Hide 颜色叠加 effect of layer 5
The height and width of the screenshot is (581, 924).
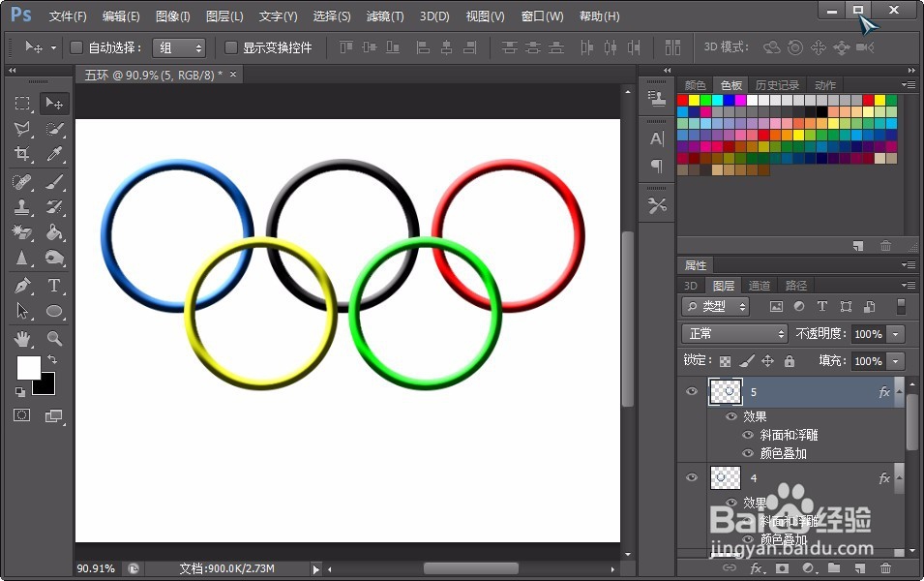tap(748, 453)
